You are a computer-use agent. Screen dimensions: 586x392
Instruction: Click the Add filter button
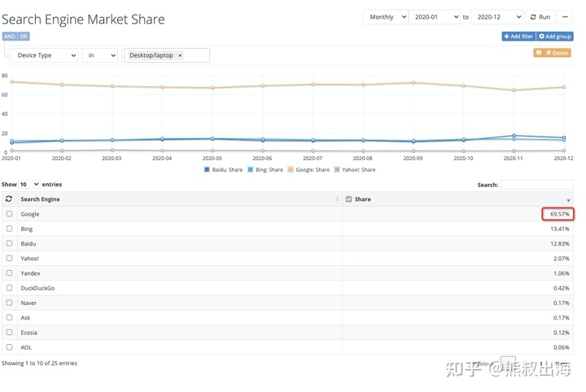coord(518,37)
